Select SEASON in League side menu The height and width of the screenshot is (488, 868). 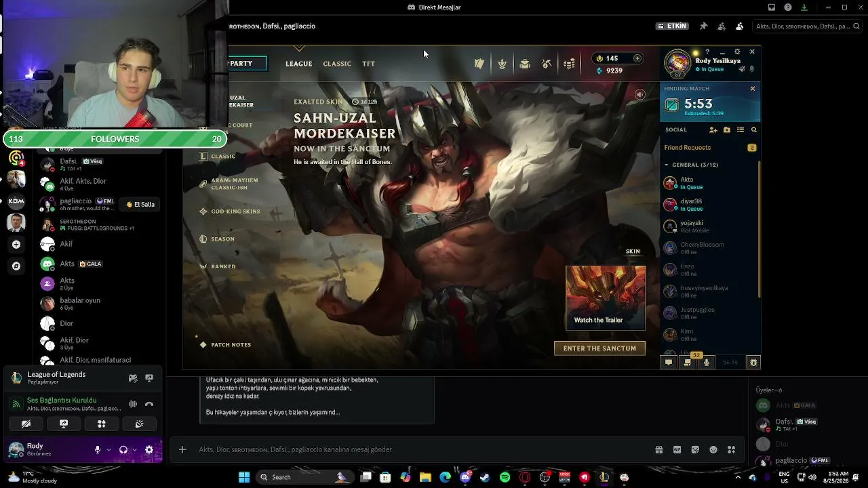coord(222,239)
